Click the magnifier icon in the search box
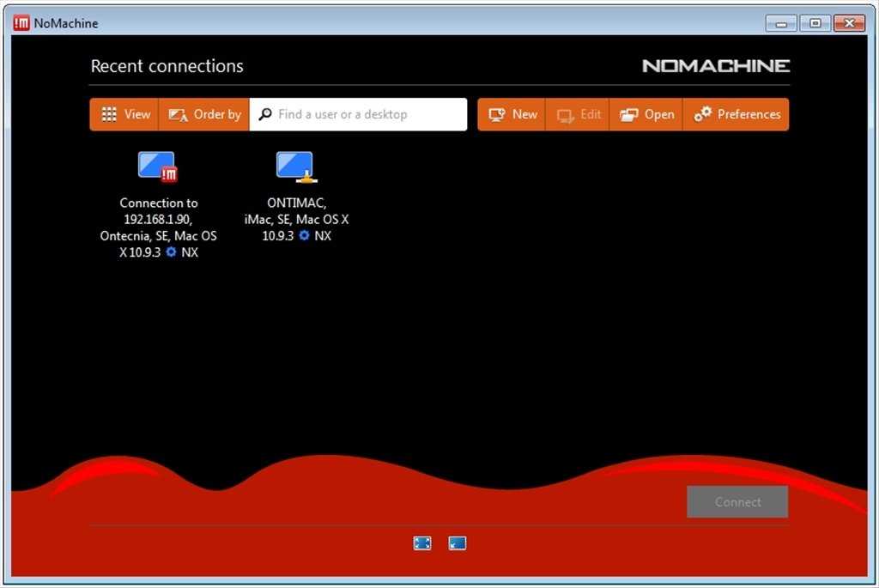Screen dimensions: 879x588 pos(265,114)
